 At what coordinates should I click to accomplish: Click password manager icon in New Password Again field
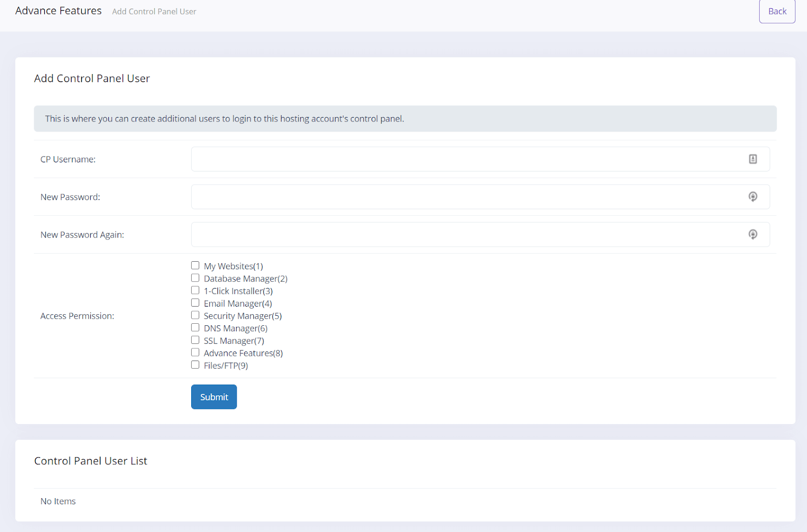point(753,234)
